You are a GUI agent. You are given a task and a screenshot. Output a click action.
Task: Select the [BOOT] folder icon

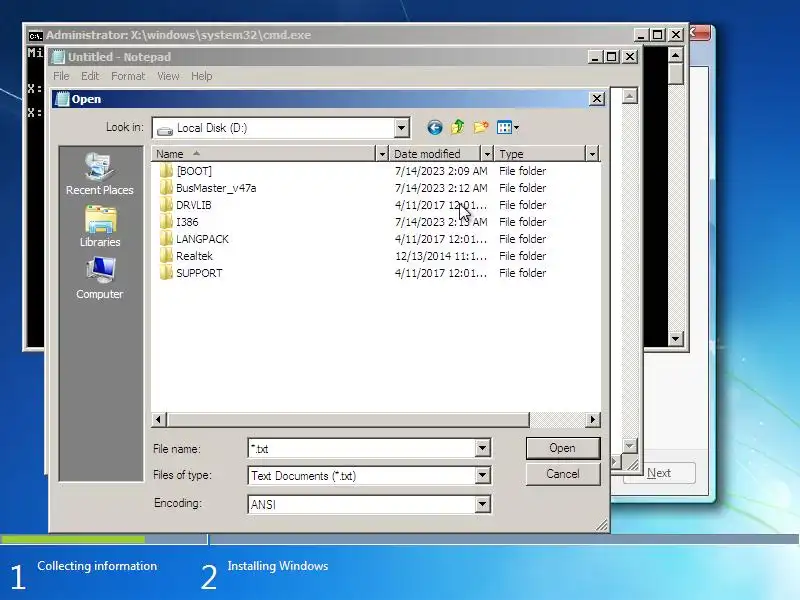pos(166,170)
